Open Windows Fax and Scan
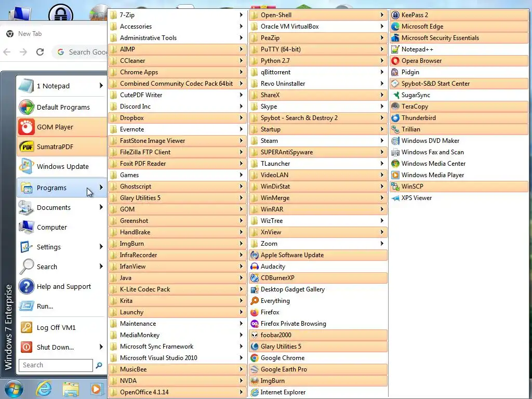The height and width of the screenshot is (399, 532). [x=459, y=152]
